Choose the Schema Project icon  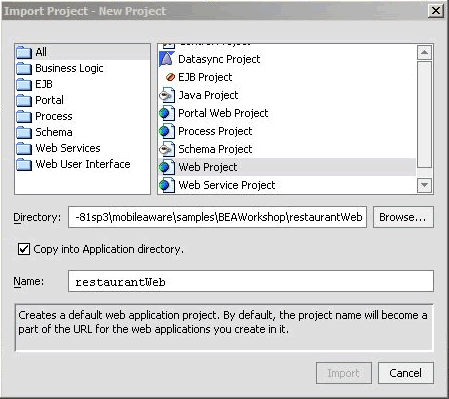point(167,149)
